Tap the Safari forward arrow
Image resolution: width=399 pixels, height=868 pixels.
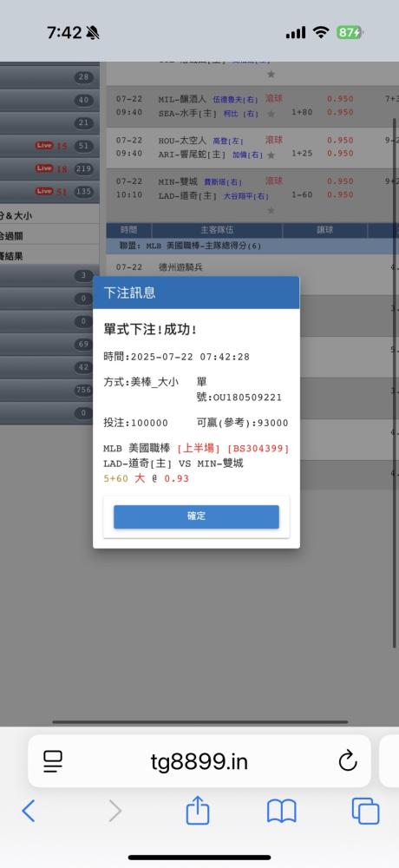[114, 812]
